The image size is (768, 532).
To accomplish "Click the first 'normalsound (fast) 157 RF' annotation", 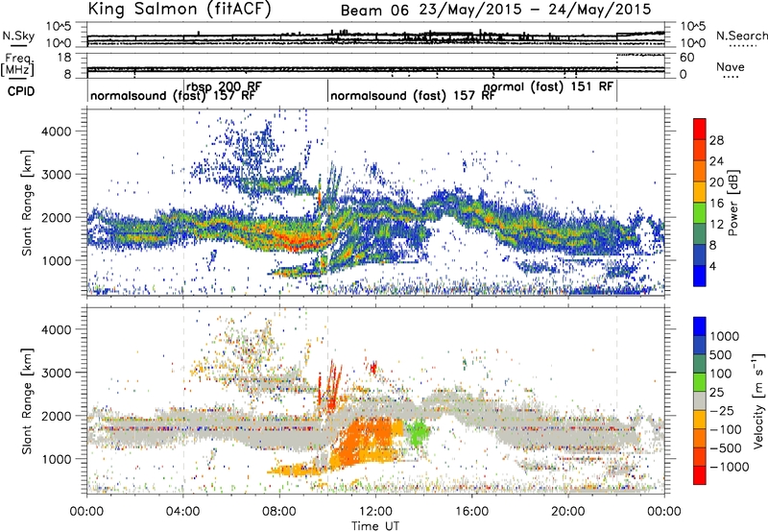I will pos(173,95).
